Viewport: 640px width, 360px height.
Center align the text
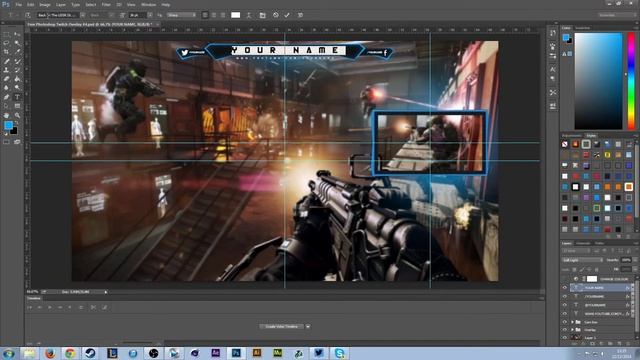click(x=214, y=15)
